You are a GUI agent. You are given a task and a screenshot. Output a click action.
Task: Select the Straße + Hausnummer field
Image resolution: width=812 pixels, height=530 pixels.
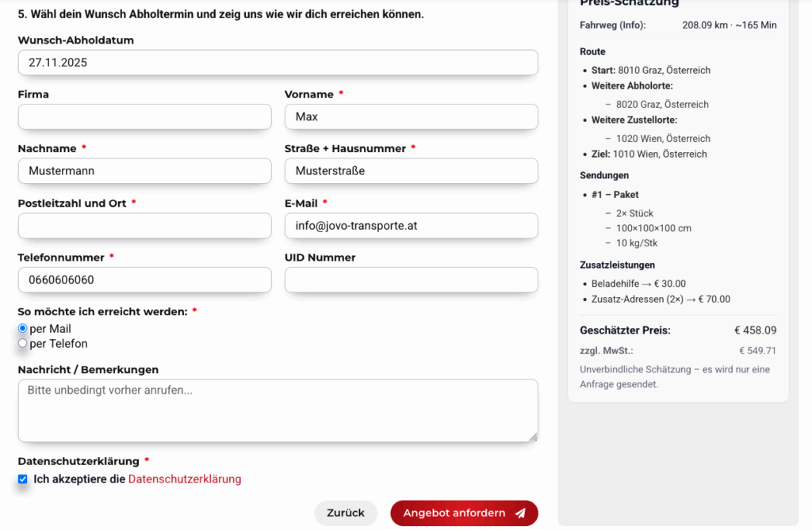411,171
